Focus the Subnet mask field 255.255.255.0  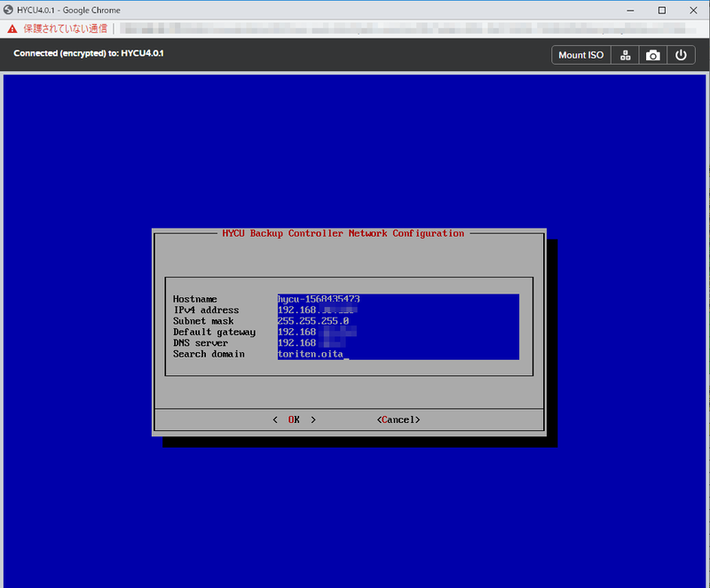pyautogui.click(x=398, y=321)
